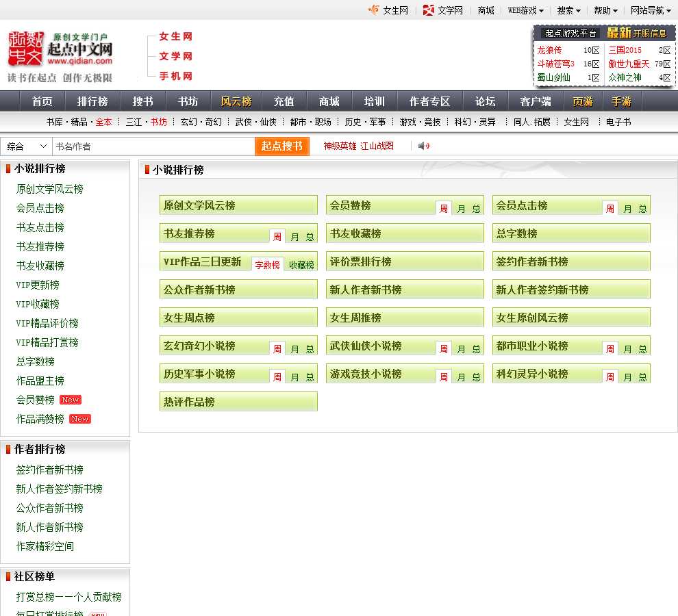The image size is (678, 616).
Task: Open 新人作者签约新书榜 ranking box
Action: click(x=571, y=290)
